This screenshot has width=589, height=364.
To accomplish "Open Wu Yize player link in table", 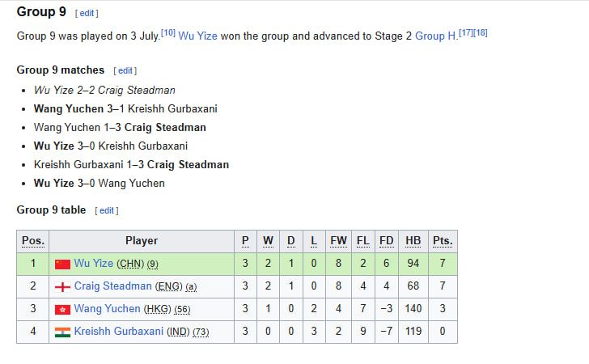I will pyautogui.click(x=94, y=264).
